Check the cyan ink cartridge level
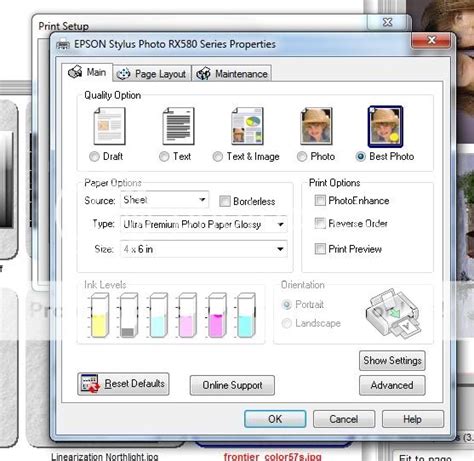Viewport: 474px width, 461px height. coord(246,315)
